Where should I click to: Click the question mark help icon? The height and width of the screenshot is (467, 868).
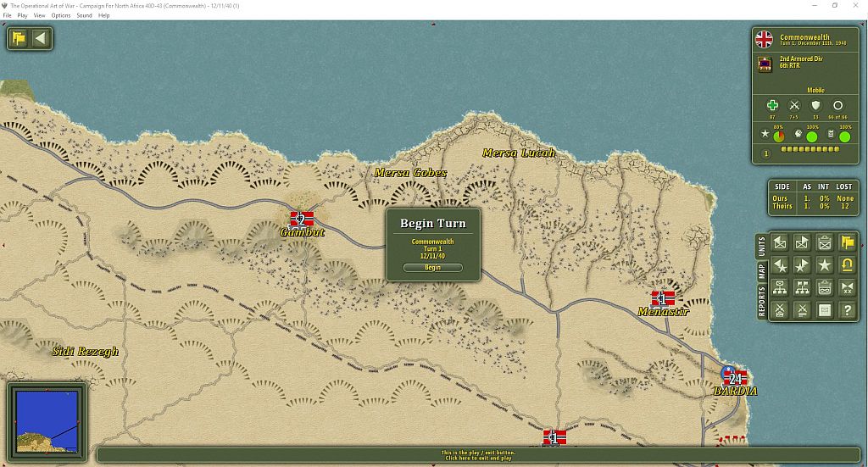(x=847, y=310)
